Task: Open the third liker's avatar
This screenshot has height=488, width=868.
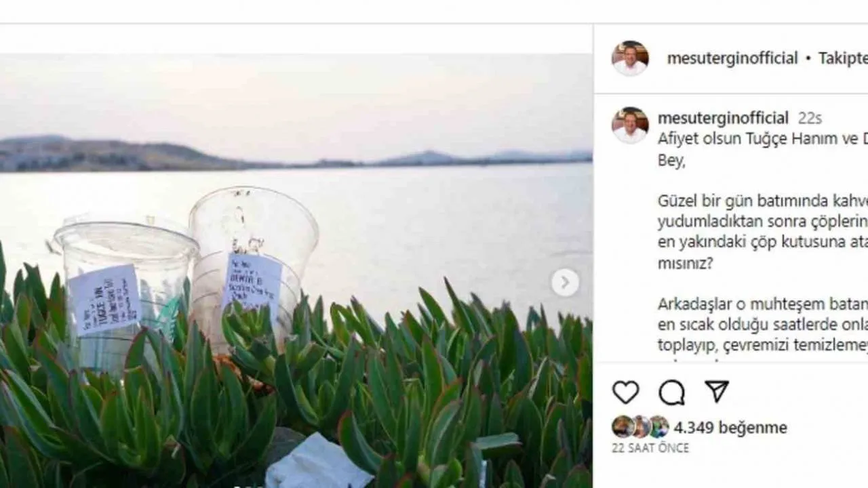Action: (x=659, y=427)
